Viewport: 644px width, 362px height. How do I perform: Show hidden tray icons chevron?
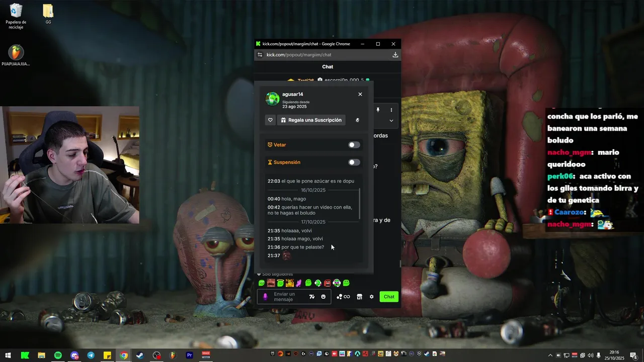[550, 355]
